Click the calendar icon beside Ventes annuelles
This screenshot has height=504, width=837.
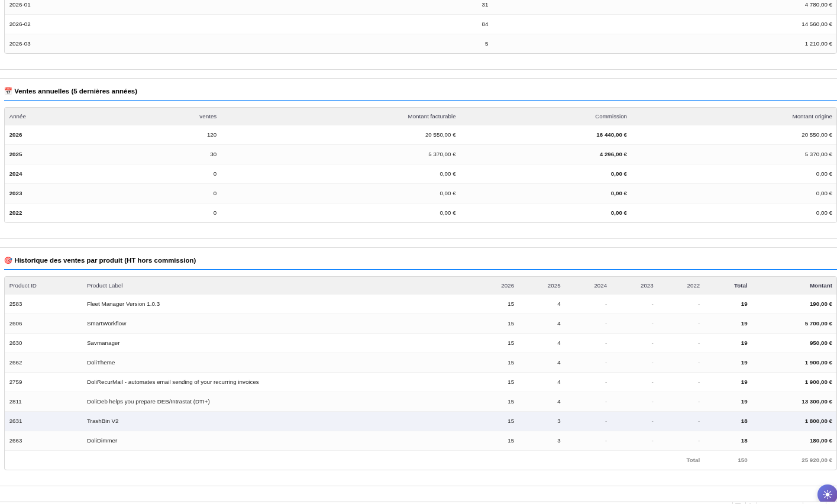click(x=8, y=91)
